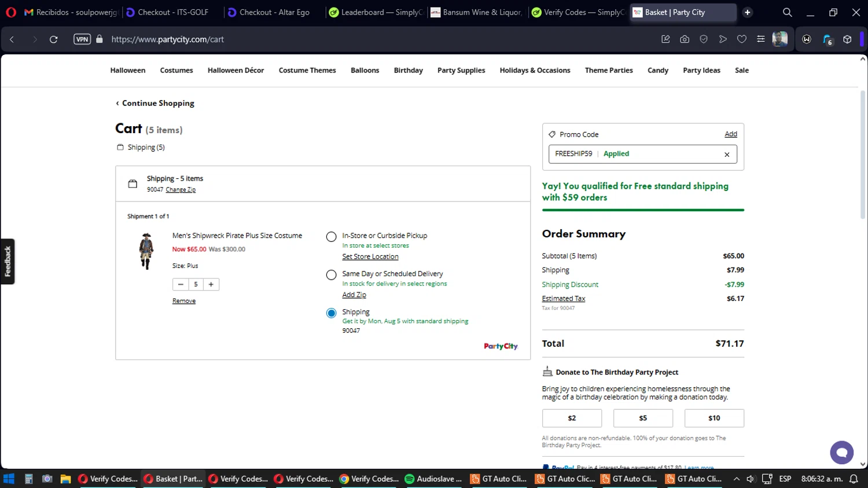Screen dimensions: 868x488
Task: Click the pirate costume thumbnail image
Action: [x=146, y=251]
